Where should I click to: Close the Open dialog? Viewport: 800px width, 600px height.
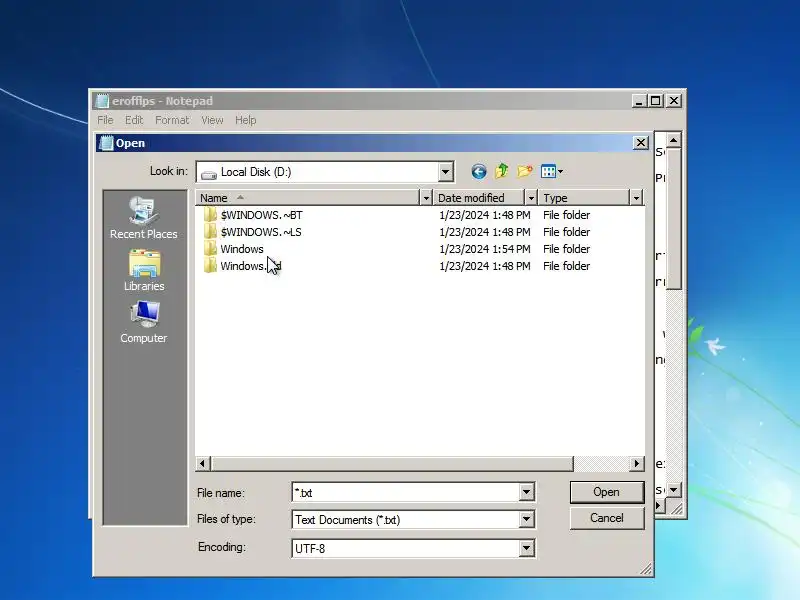pyautogui.click(x=641, y=143)
